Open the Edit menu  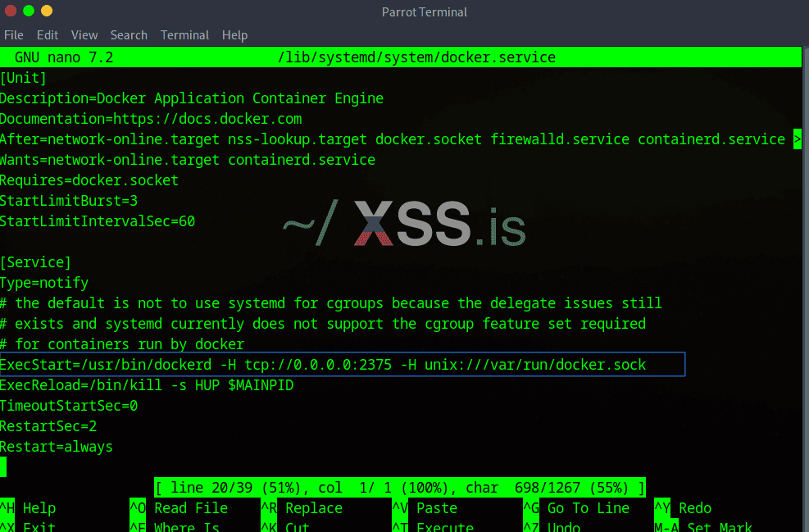click(47, 35)
